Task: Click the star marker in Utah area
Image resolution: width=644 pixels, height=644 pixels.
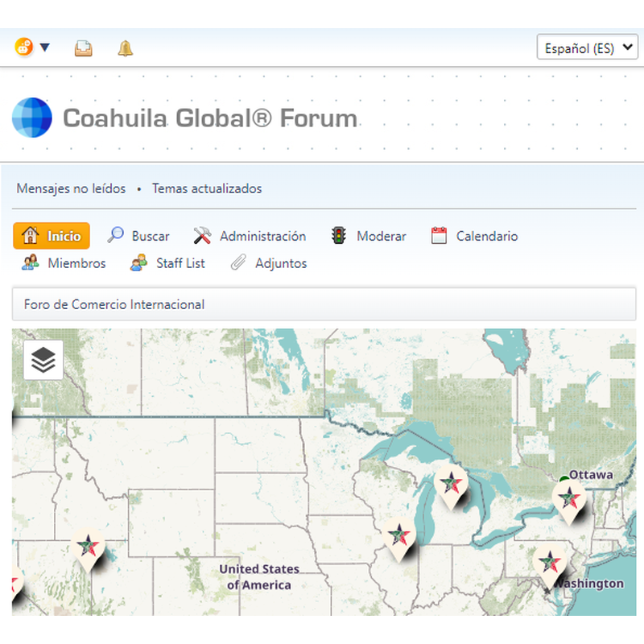Action: [x=88, y=549]
